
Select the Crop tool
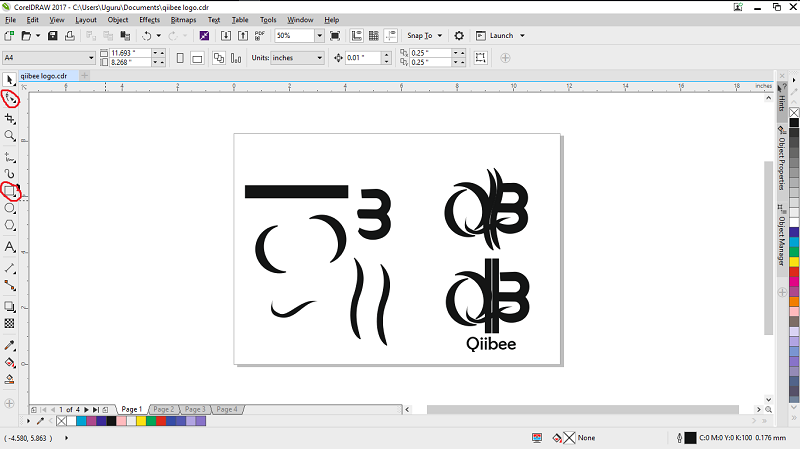point(9,118)
